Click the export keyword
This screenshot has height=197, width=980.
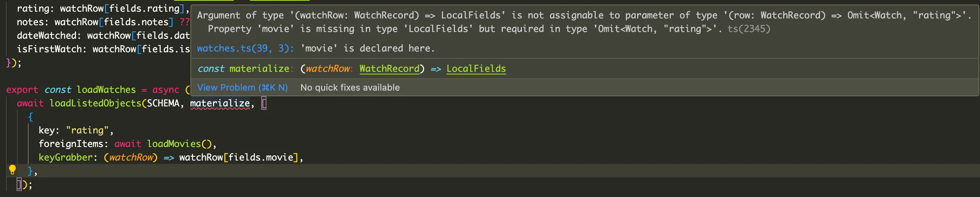22,90
